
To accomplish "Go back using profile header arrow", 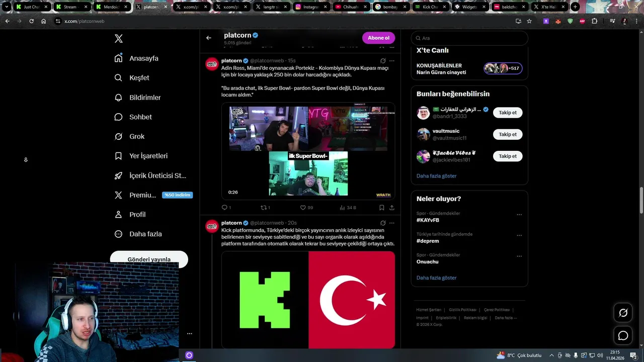I will [209, 38].
